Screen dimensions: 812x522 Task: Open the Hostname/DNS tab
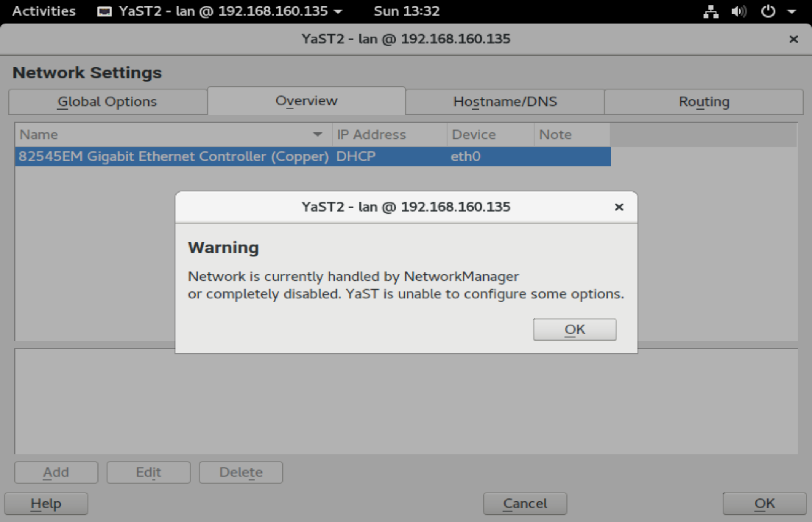coord(505,102)
